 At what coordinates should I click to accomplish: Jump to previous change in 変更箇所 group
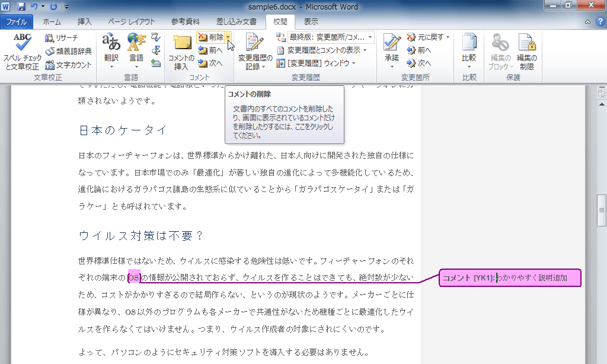(x=419, y=50)
